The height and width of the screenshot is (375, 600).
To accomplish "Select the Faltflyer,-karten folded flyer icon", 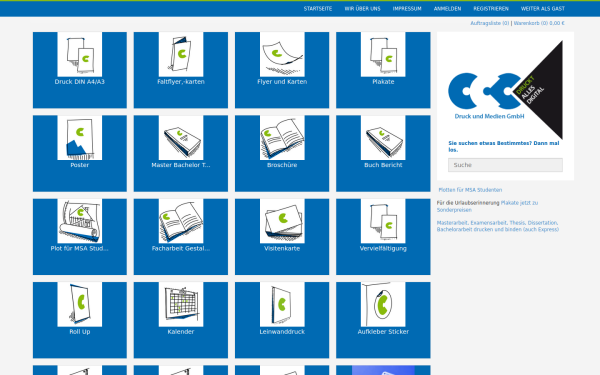I will pyautogui.click(x=181, y=54).
